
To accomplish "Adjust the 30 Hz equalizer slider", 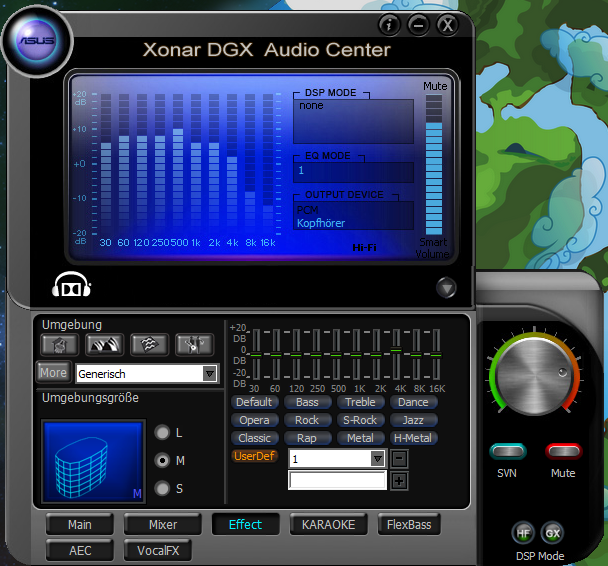I will pos(256,354).
